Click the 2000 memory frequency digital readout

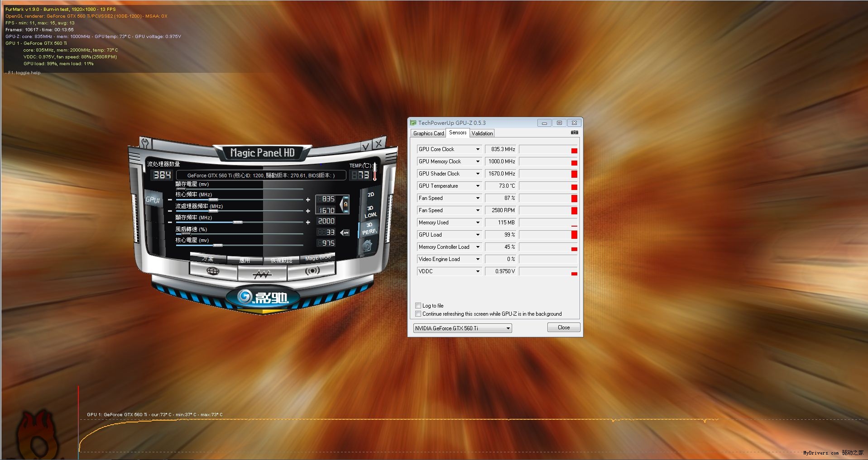(326, 221)
